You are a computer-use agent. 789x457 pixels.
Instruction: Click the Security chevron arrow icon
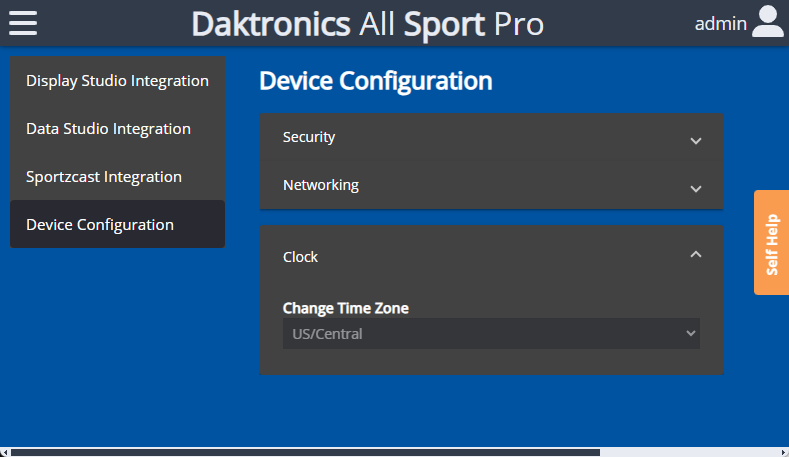click(696, 140)
